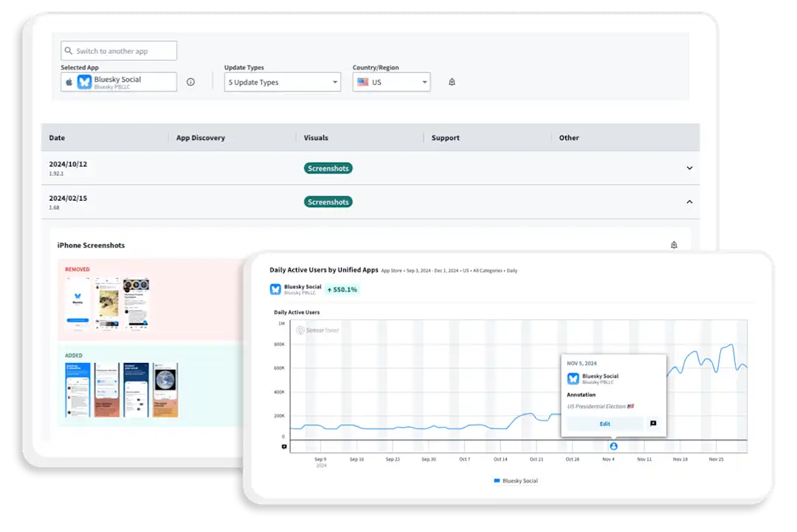The width and height of the screenshot is (797, 532).
Task: Click Daily Active Users by Unified Apps title
Action: [324, 270]
